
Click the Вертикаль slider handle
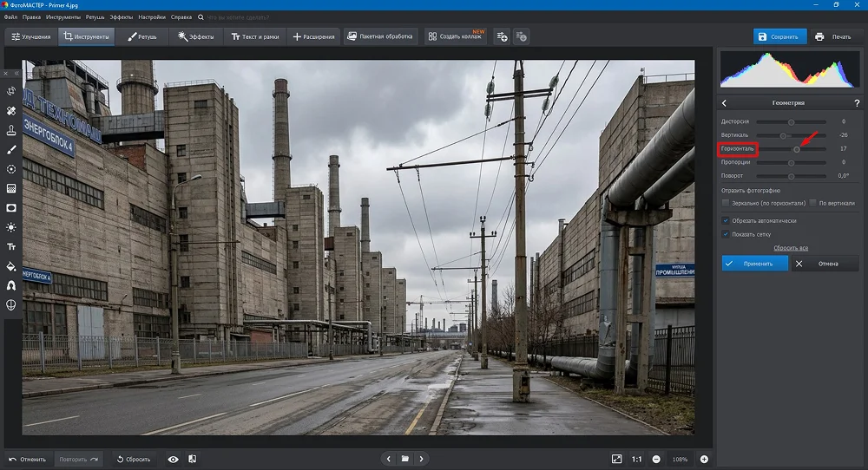(x=783, y=135)
